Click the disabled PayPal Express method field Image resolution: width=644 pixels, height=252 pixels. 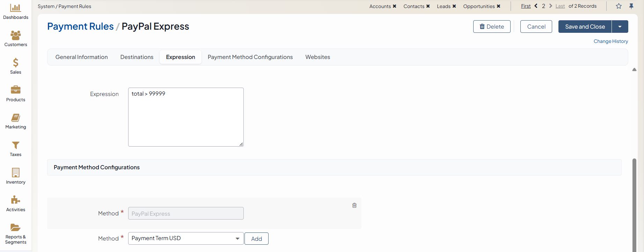[186, 213]
